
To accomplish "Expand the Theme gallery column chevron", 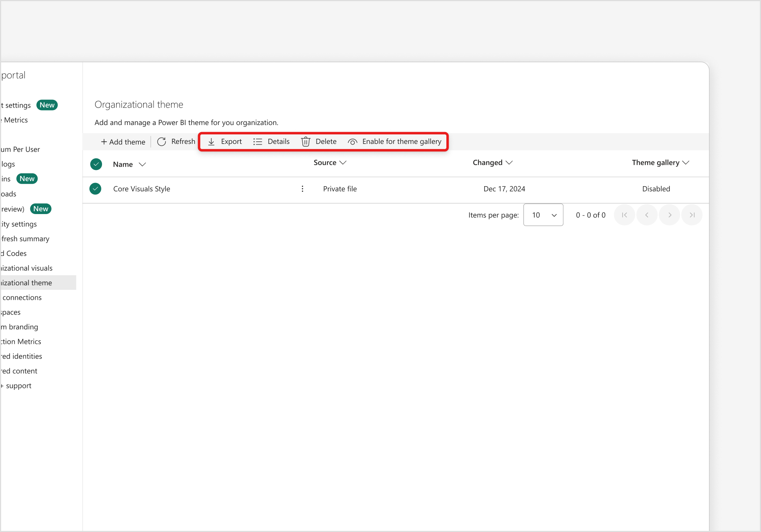I will point(686,162).
